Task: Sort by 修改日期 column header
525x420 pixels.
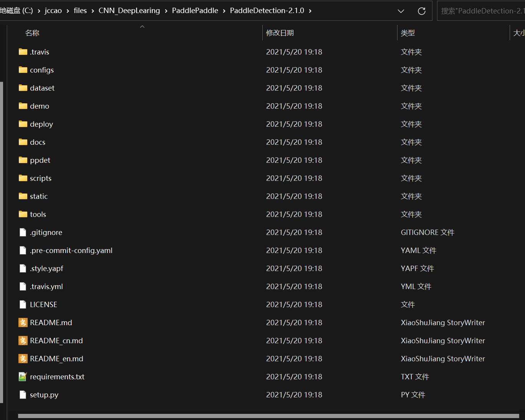Action: [280, 33]
